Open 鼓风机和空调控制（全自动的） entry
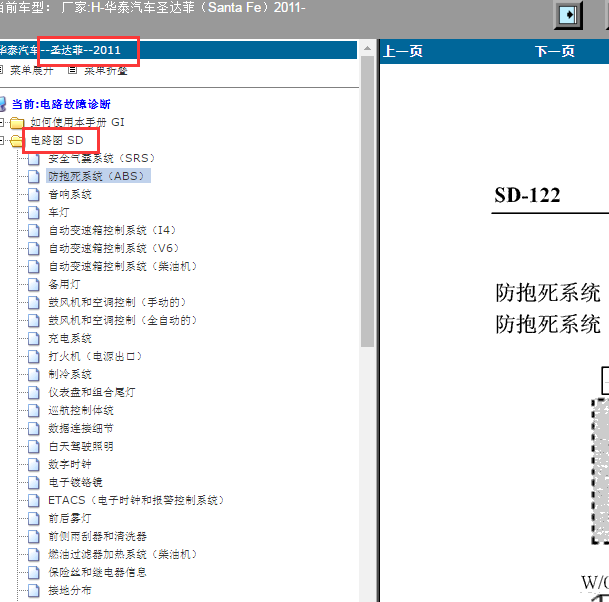This screenshot has width=609, height=602. (x=123, y=320)
